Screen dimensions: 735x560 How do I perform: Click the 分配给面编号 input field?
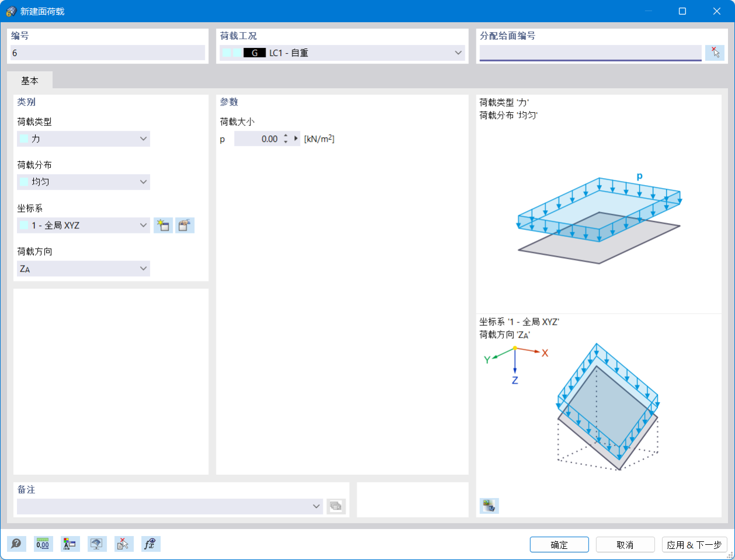[x=591, y=53]
